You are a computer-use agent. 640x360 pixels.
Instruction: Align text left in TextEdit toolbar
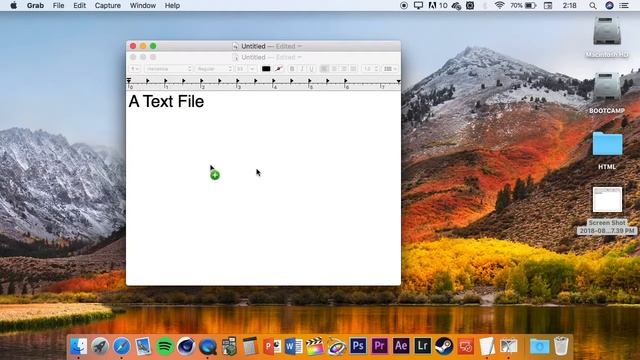[324, 69]
